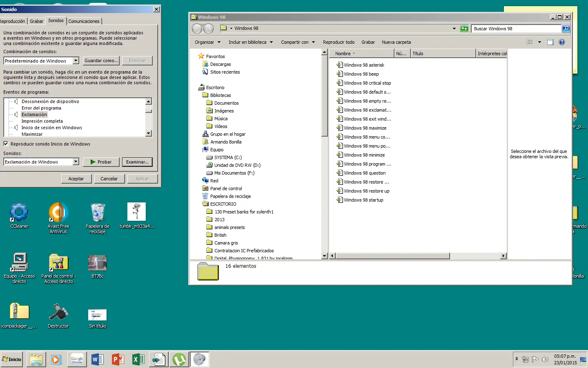Click the Sound window taskbar button
Image resolution: width=588 pixels, height=368 pixels.
point(200,359)
